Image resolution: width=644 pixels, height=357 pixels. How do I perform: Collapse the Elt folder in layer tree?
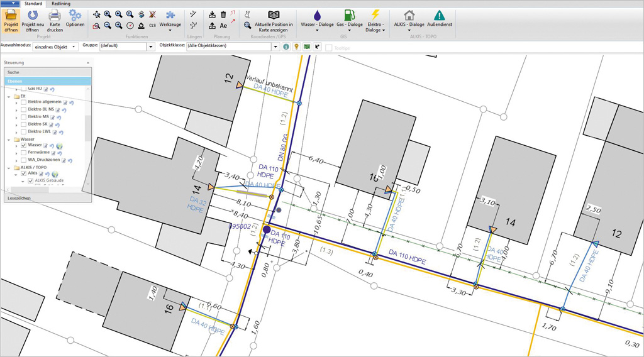click(x=9, y=96)
